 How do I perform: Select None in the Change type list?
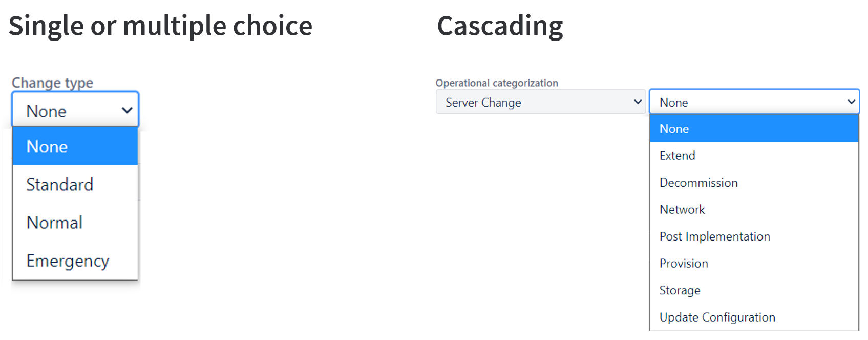tap(47, 146)
